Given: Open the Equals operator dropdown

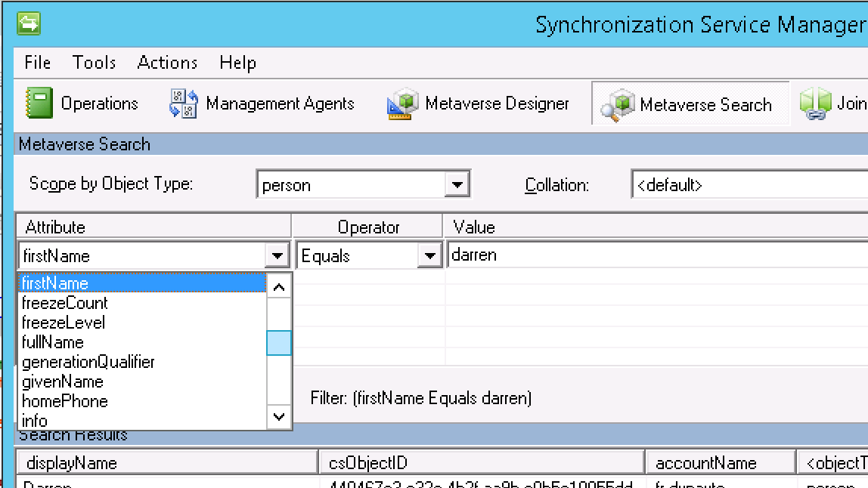Looking at the screenshot, I should coord(429,256).
